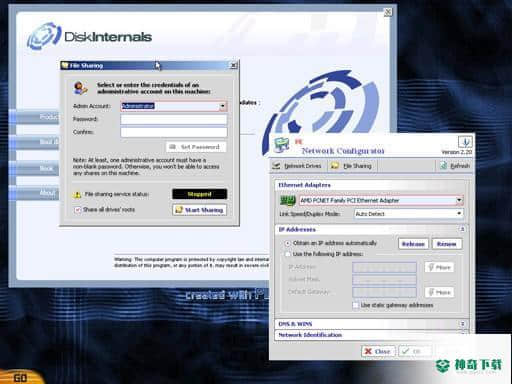Image resolution: width=512 pixels, height=384 pixels.
Task: Switch to File Sharing tab in Network Configurator
Action: [351, 166]
